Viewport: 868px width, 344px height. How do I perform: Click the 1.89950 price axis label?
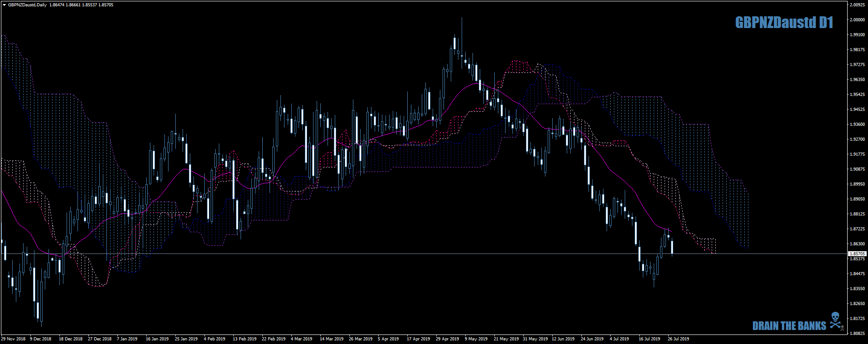point(857,184)
